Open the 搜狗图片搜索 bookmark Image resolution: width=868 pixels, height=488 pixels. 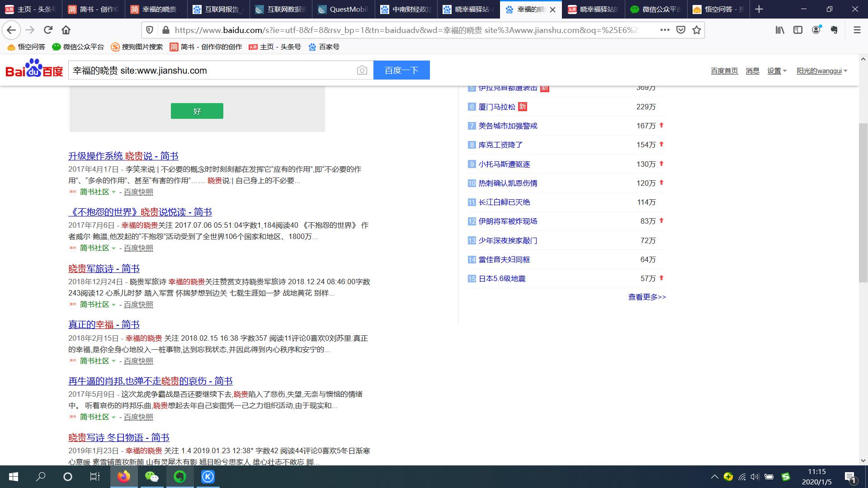pos(137,47)
